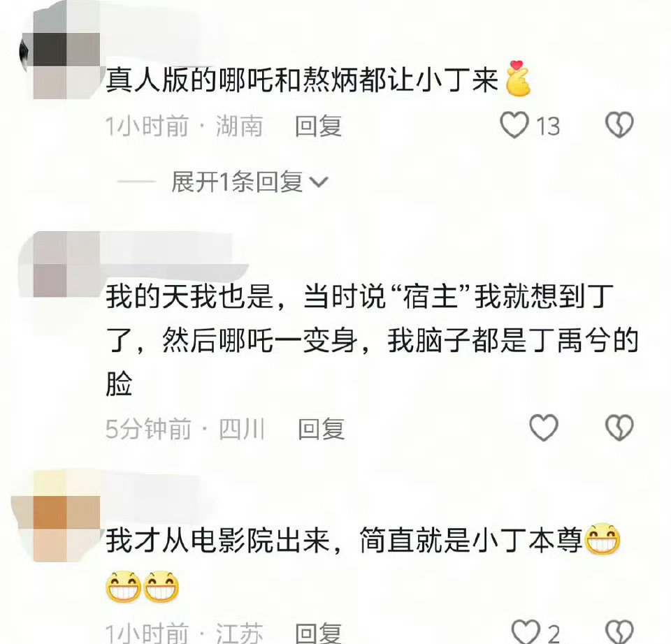Reply to the Hunan comment via 回复
Viewport: 671px width, 644px height.
point(319,126)
